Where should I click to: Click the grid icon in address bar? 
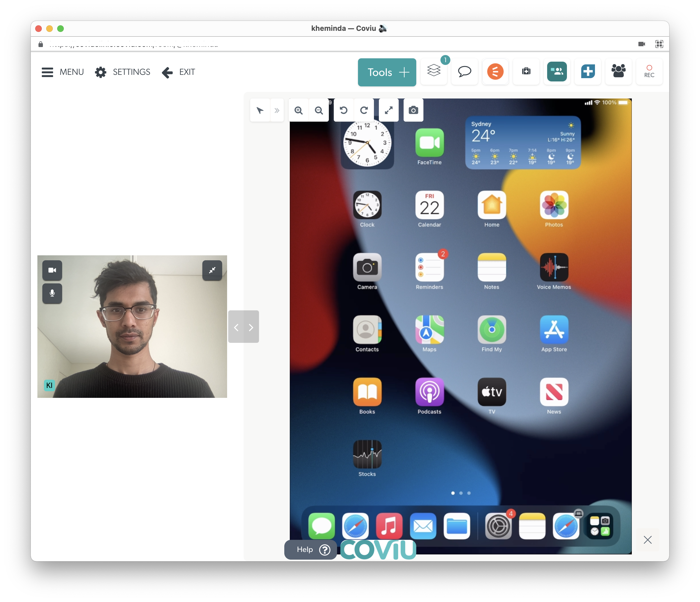click(x=659, y=44)
